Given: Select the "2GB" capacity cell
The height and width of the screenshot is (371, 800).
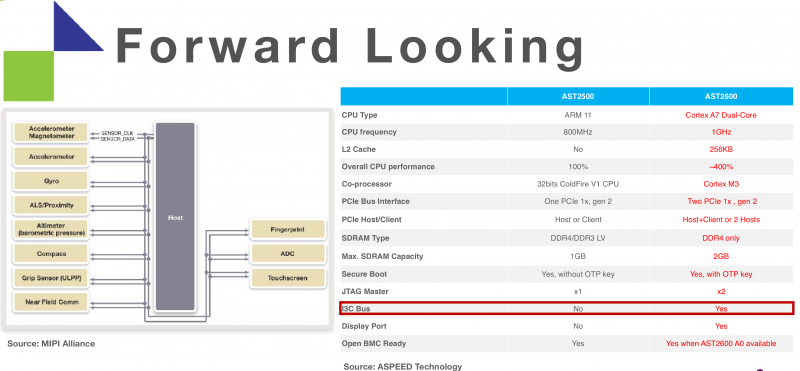Looking at the screenshot, I should [x=721, y=256].
